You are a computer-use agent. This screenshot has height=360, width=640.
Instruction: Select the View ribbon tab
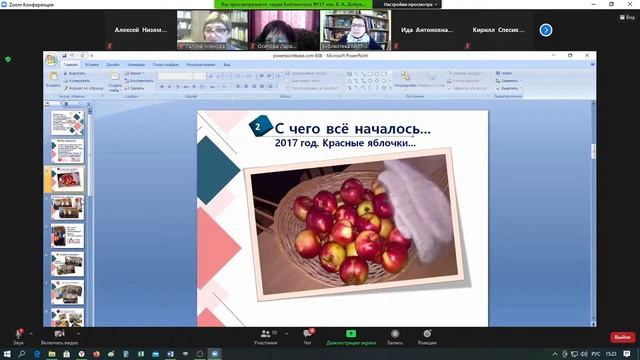227,64
